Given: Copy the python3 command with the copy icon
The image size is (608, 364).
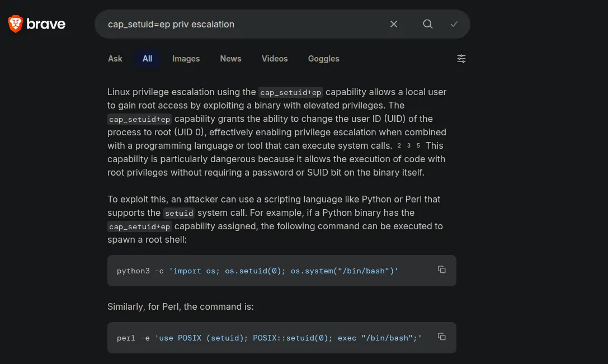Looking at the screenshot, I should coord(442,270).
